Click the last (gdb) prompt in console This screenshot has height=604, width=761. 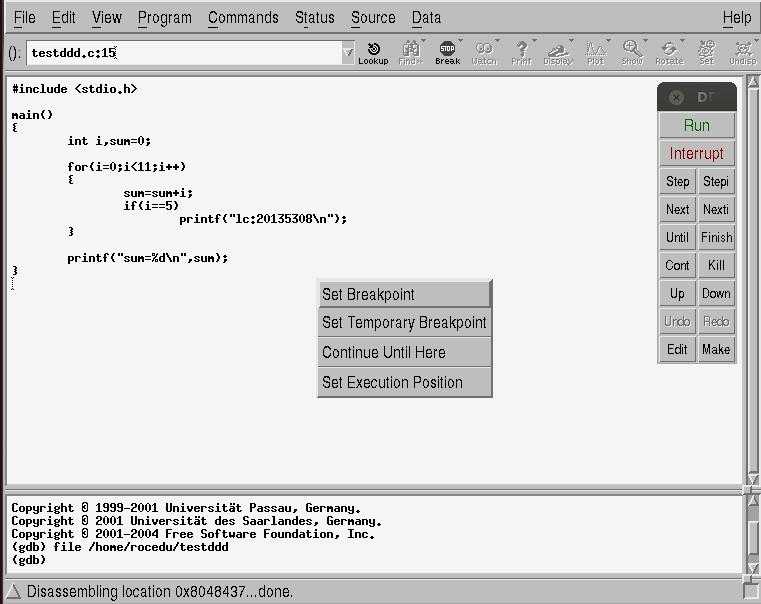click(x=29, y=560)
